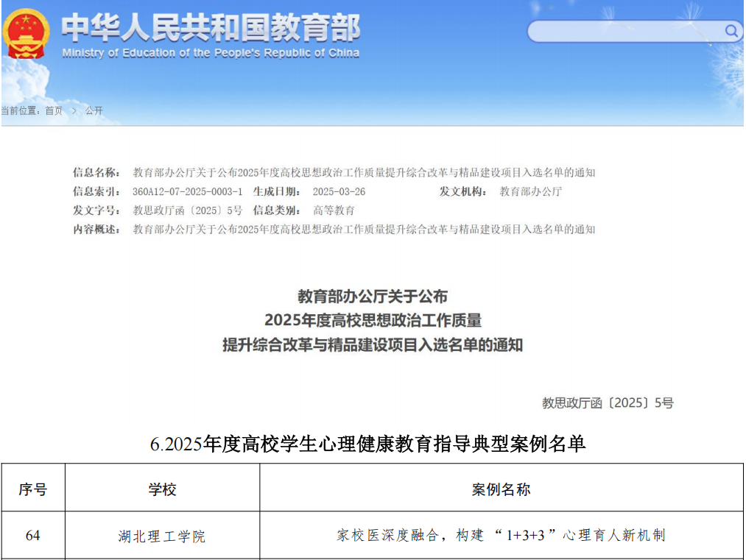This screenshot has width=746, height=560.
Task: Click the 序号 table column header
Action: (33, 489)
